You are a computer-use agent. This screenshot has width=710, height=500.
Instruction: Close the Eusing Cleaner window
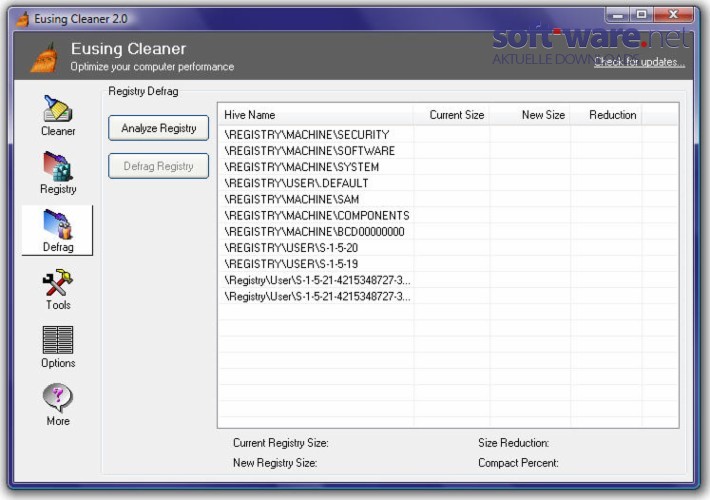[x=673, y=15]
